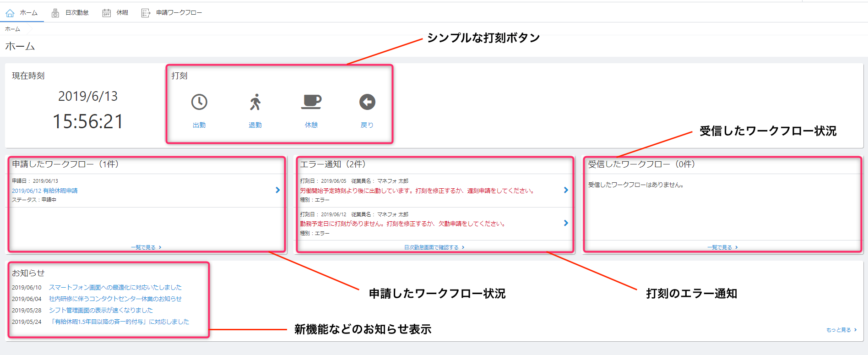Click the 勤務予定日に打刻がありません error message

403,224
